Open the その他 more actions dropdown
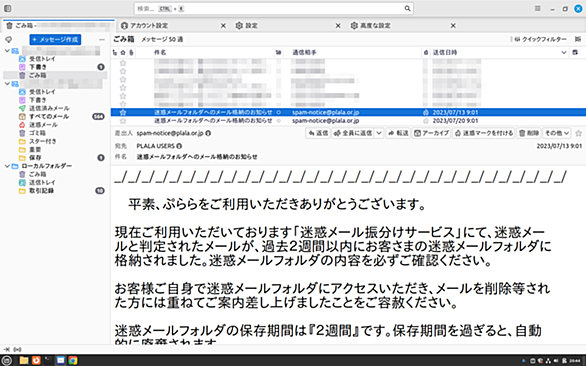Image resolution: width=586 pixels, height=366 pixels. click(556, 133)
